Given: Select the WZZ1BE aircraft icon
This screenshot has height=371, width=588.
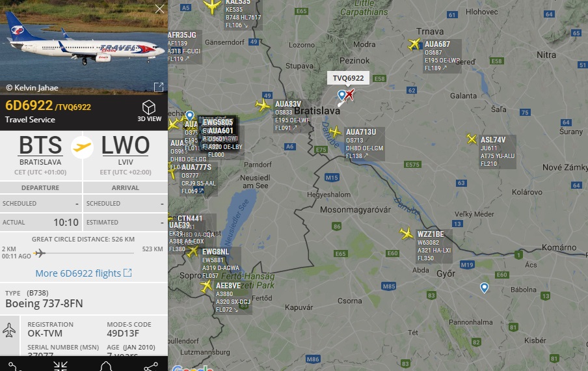Looking at the screenshot, I should pyautogui.click(x=406, y=233).
